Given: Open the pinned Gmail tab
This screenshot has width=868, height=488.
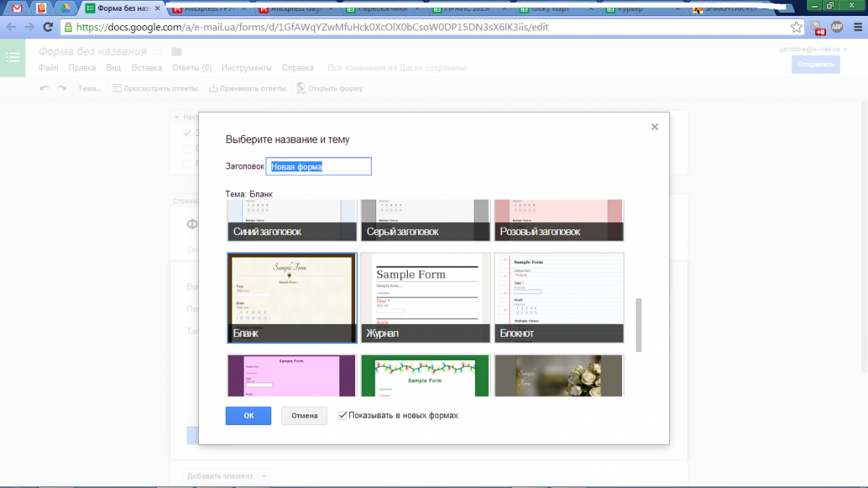Looking at the screenshot, I should 17,9.
